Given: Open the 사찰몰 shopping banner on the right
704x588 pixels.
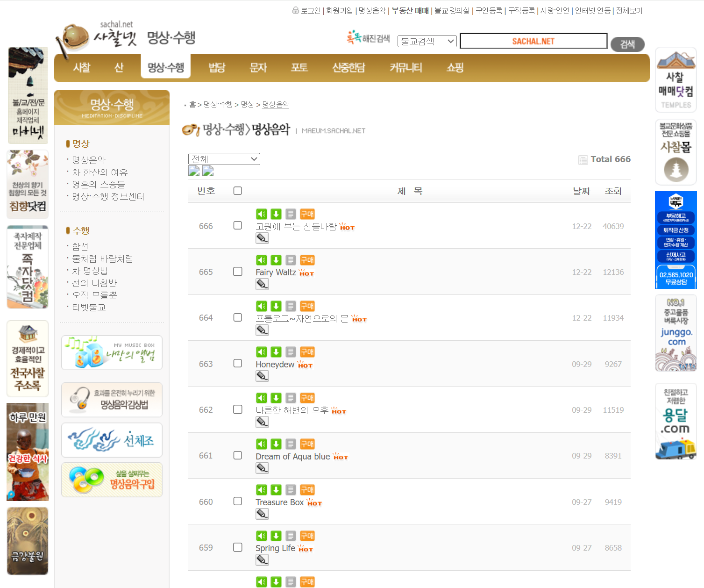Looking at the screenshot, I should [x=676, y=152].
